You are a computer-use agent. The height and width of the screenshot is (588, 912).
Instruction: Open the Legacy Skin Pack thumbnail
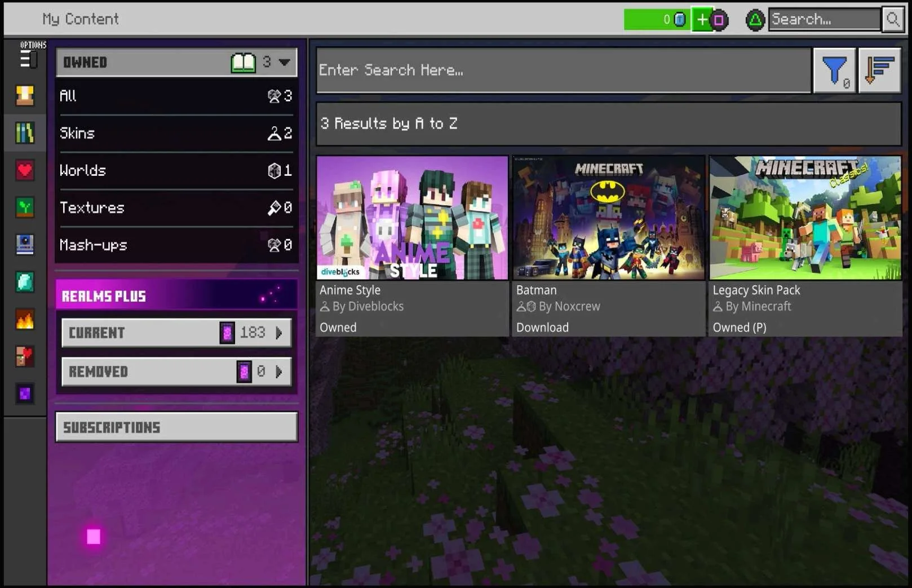point(805,218)
